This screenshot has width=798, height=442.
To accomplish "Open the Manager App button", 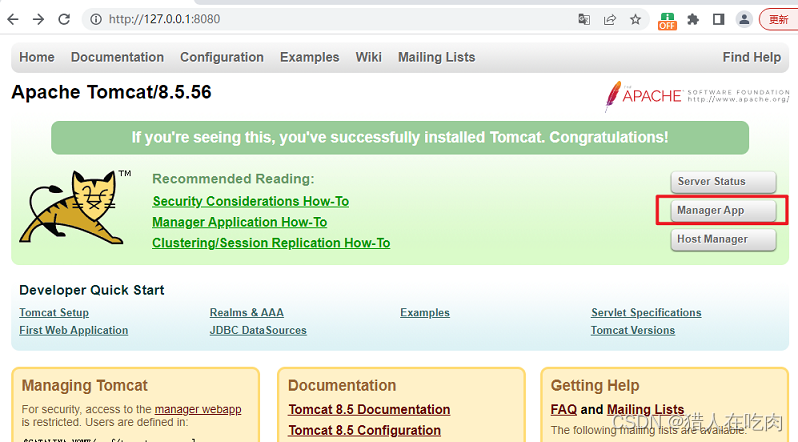I will [x=723, y=210].
